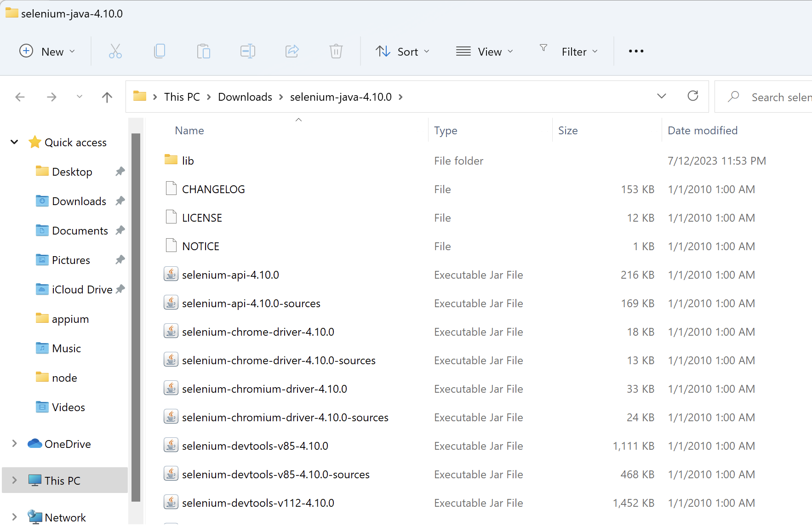The width and height of the screenshot is (812, 527).
Task: Open address bar history dropdown
Action: tap(662, 96)
